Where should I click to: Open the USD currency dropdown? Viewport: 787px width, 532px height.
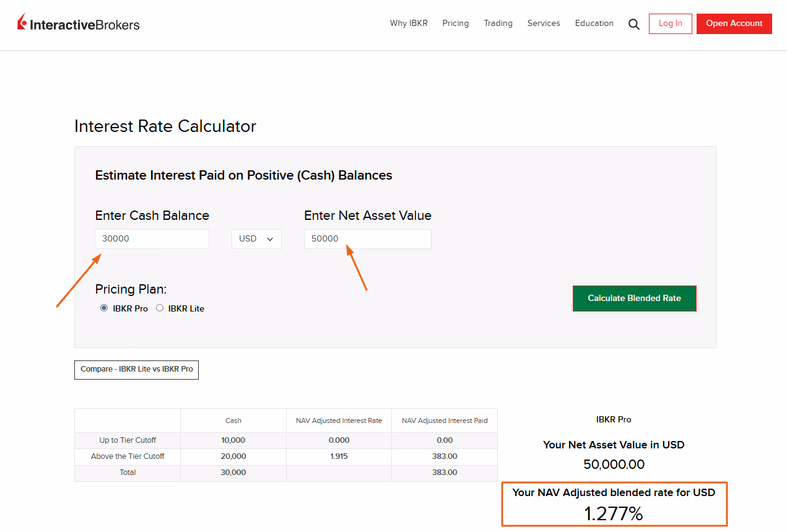256,239
